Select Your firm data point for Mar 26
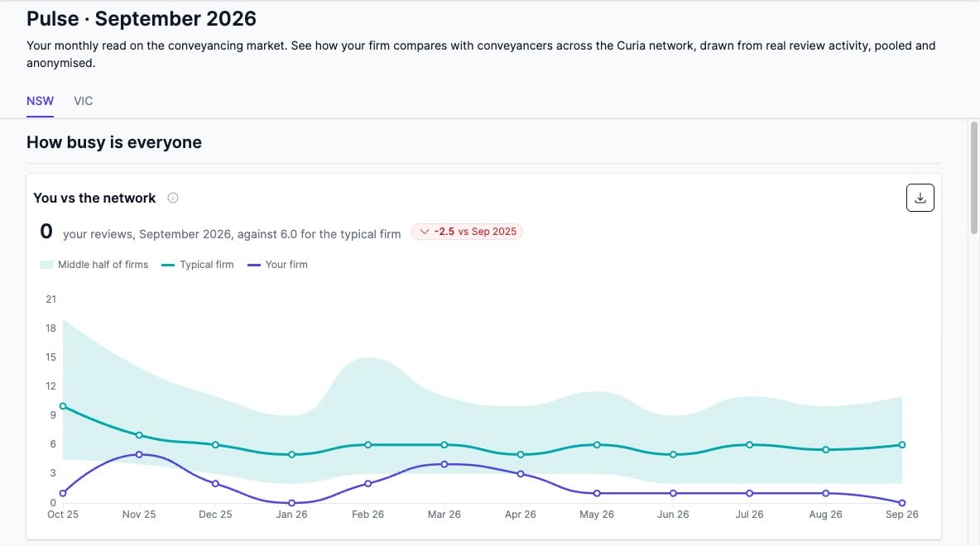This screenshot has height=546, width=980. point(444,464)
